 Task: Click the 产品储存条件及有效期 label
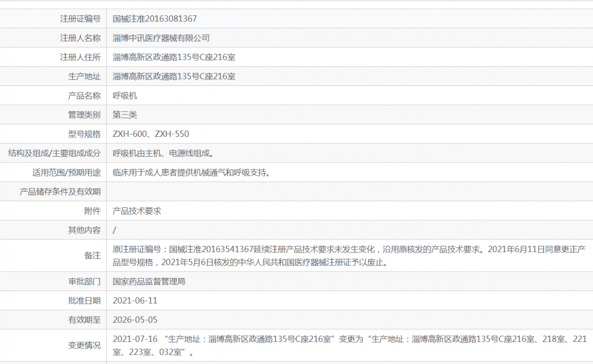point(60,192)
